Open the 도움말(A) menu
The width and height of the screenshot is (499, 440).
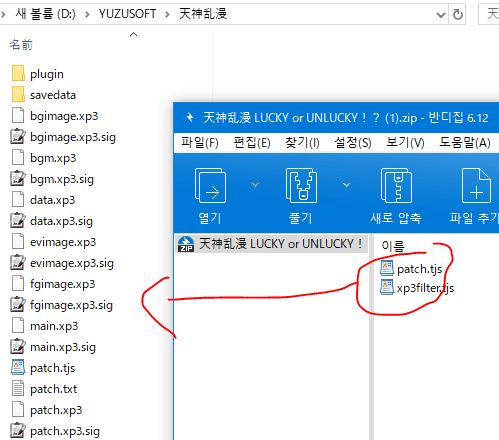(x=465, y=143)
